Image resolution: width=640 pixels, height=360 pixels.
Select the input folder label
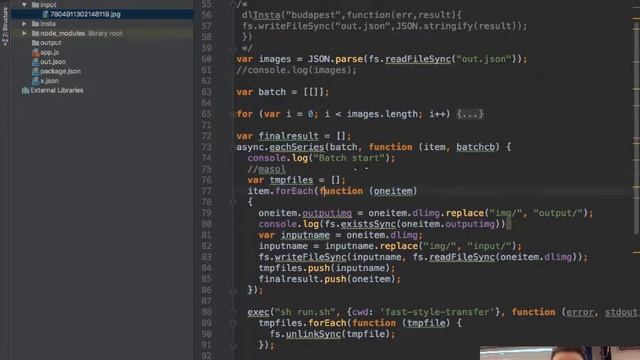click(x=49, y=5)
